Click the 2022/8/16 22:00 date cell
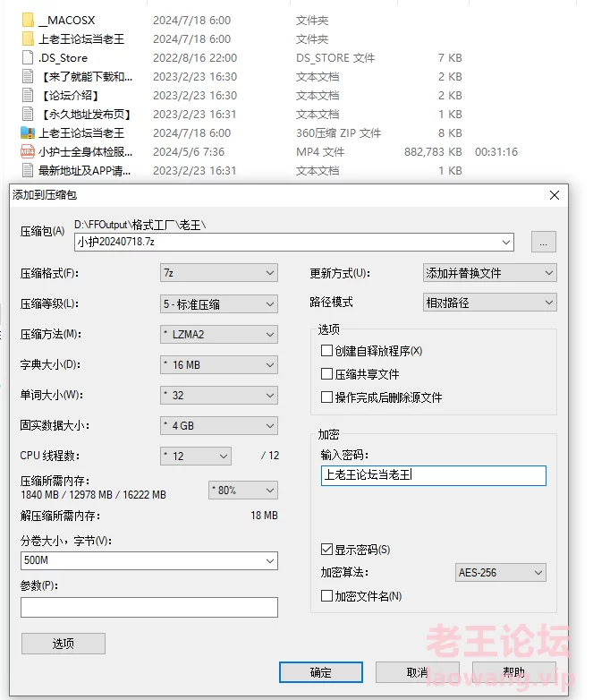 coord(195,57)
